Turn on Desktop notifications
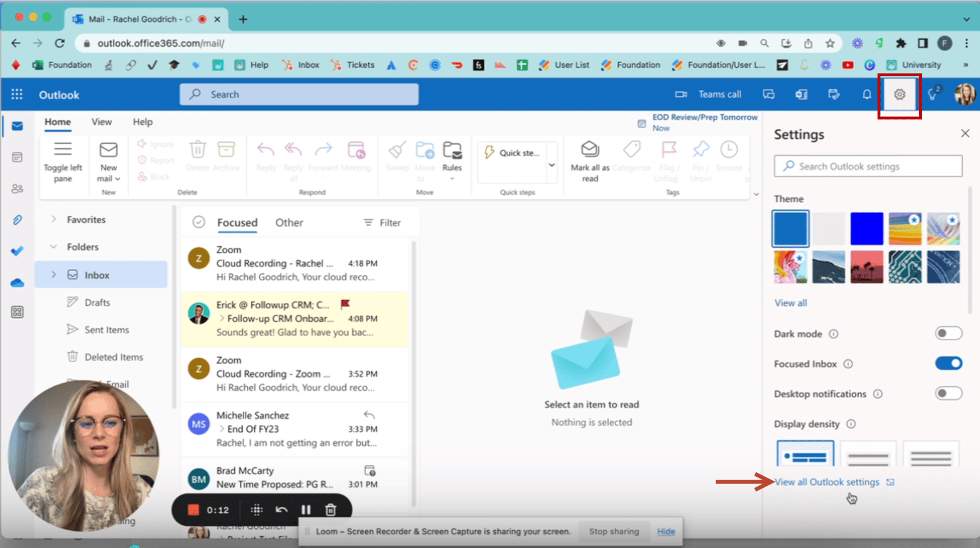 point(948,393)
